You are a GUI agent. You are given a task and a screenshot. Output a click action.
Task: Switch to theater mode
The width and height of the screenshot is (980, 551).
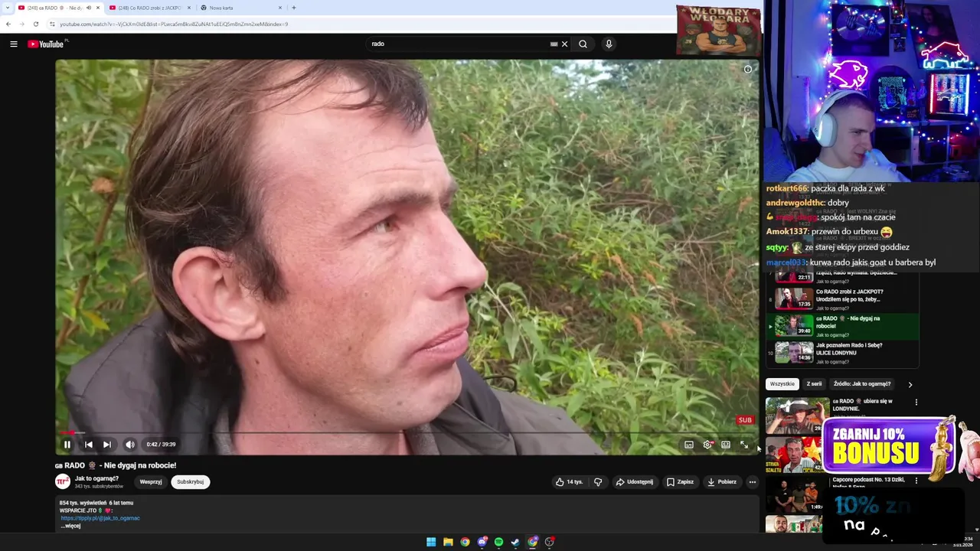726,445
